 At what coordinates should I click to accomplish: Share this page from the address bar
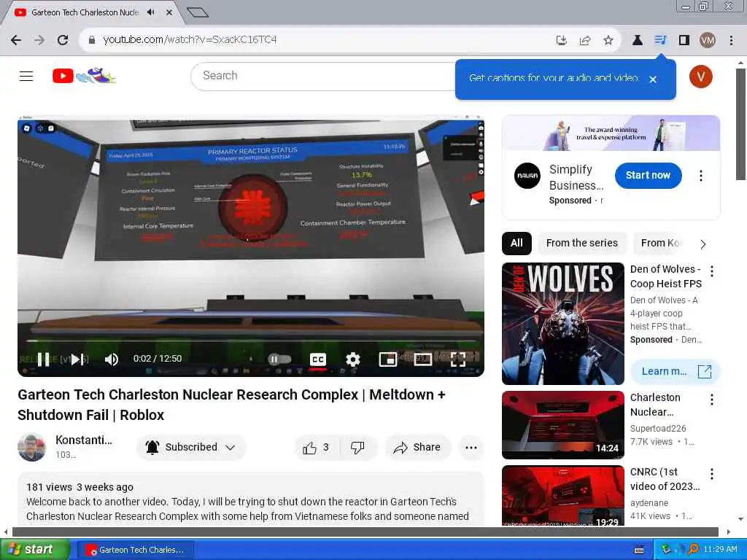tap(585, 41)
